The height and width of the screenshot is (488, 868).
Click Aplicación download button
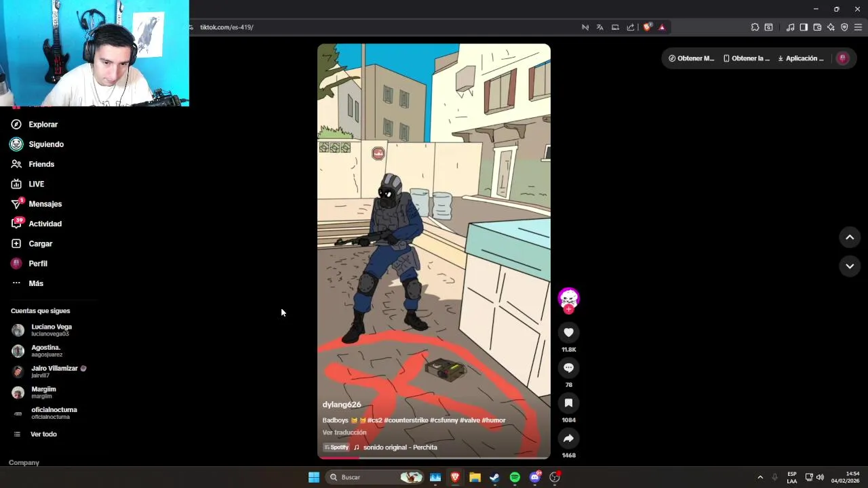tap(800, 58)
